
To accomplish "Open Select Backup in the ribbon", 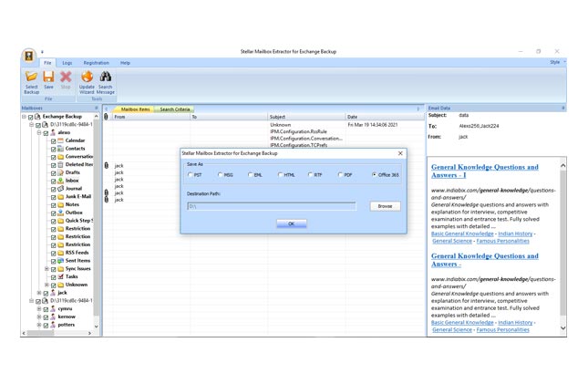I will (x=32, y=82).
